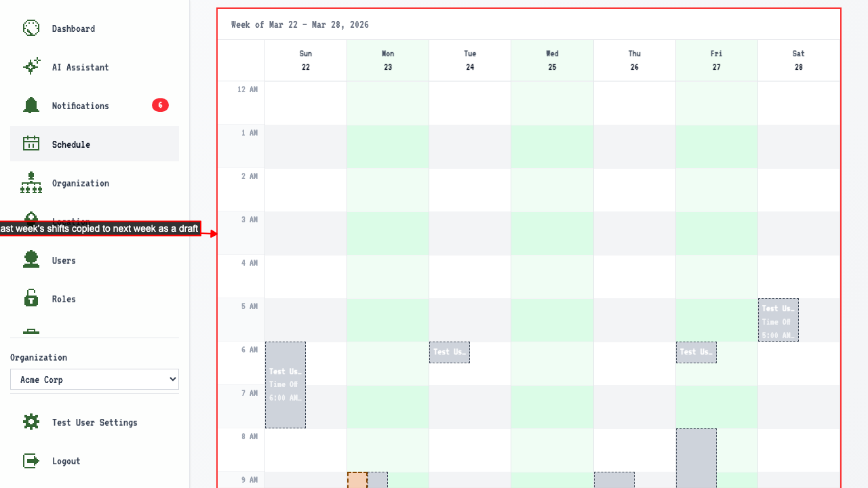Screen dimensions: 868x488
Task: Click the AI Assistant sparkle icon
Action: click(31, 67)
